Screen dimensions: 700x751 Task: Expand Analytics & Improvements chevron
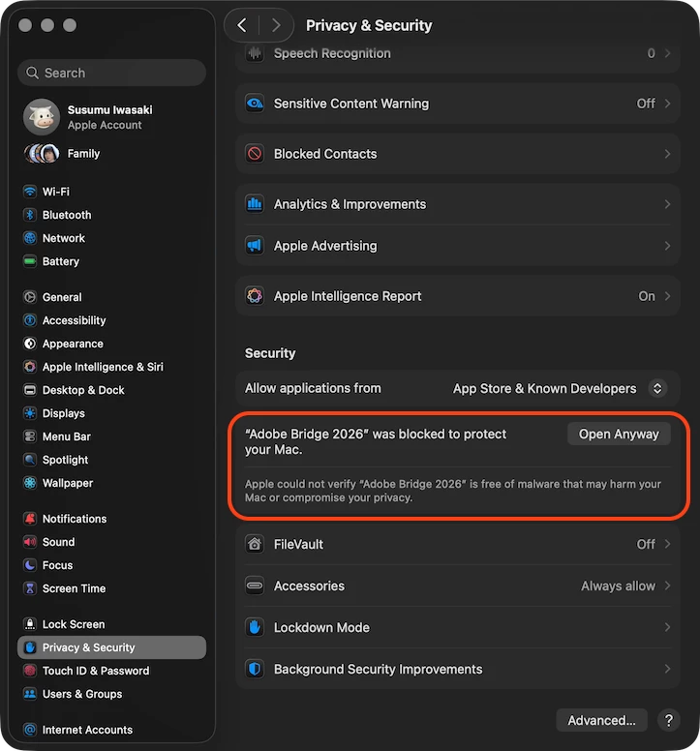point(667,204)
